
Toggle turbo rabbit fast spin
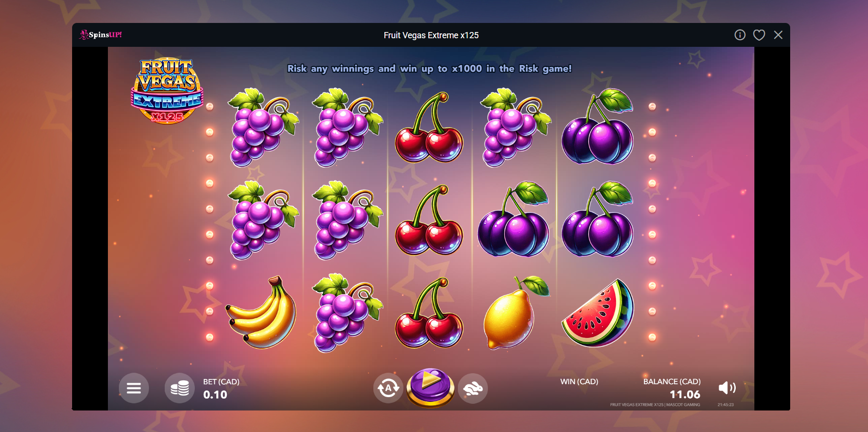tap(473, 389)
